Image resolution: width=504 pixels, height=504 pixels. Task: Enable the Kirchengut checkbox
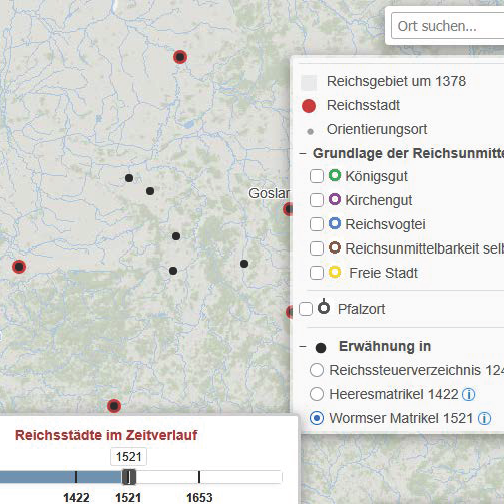pos(317,200)
